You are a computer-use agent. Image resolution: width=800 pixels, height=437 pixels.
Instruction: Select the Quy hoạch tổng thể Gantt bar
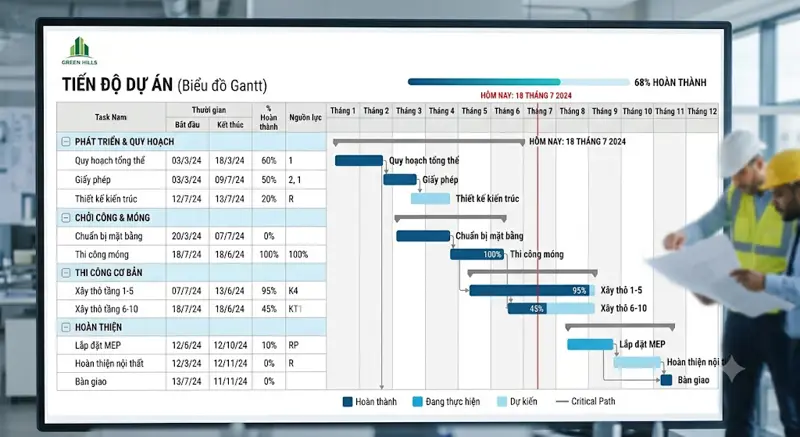[x=359, y=161]
